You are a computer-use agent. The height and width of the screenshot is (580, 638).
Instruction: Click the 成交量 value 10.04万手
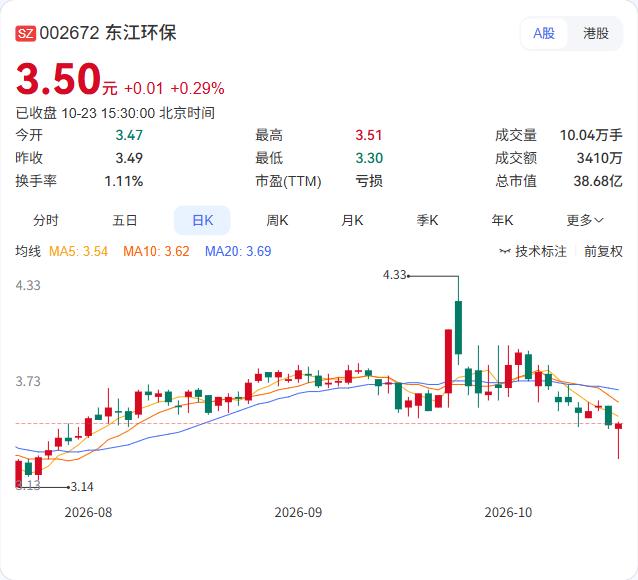[591, 135]
